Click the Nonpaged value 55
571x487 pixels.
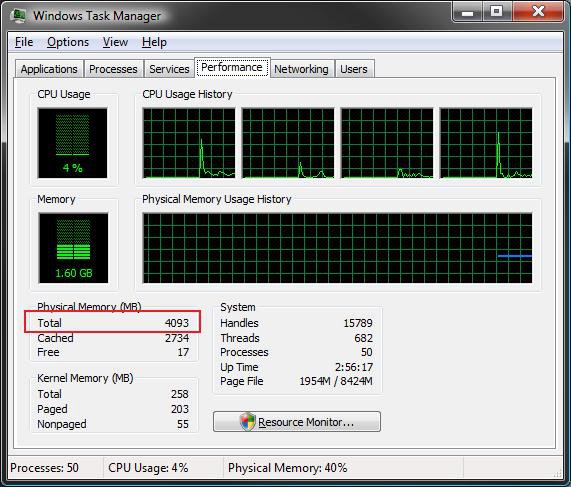tap(183, 424)
